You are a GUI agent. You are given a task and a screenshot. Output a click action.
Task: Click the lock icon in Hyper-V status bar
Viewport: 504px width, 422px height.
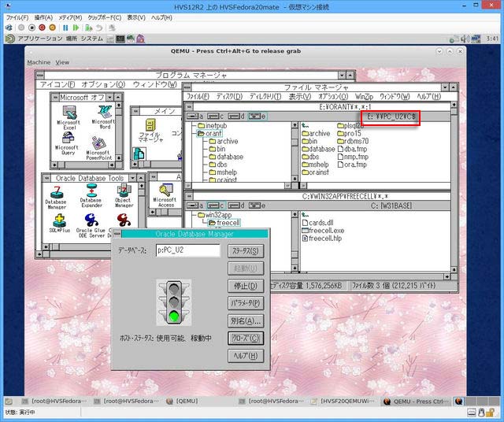point(490,412)
